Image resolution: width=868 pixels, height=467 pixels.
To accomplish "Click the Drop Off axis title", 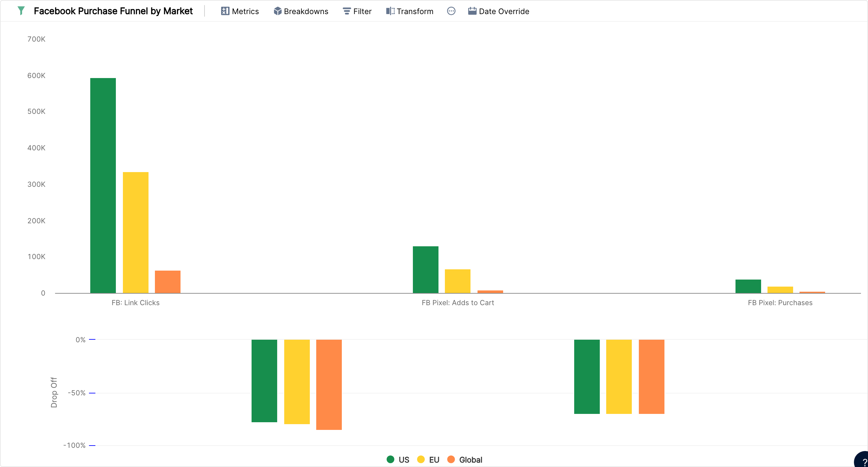I will click(54, 392).
